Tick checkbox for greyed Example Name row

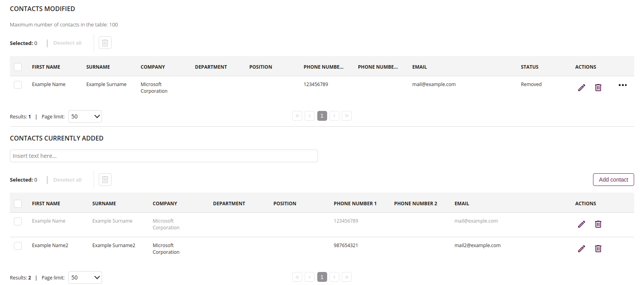pos(18,221)
